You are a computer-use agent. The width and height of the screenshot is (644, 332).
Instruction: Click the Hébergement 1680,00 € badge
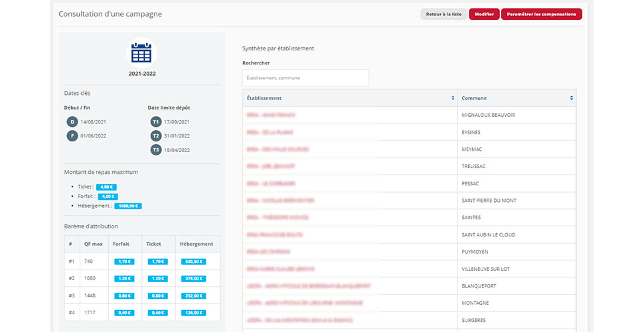click(x=128, y=206)
